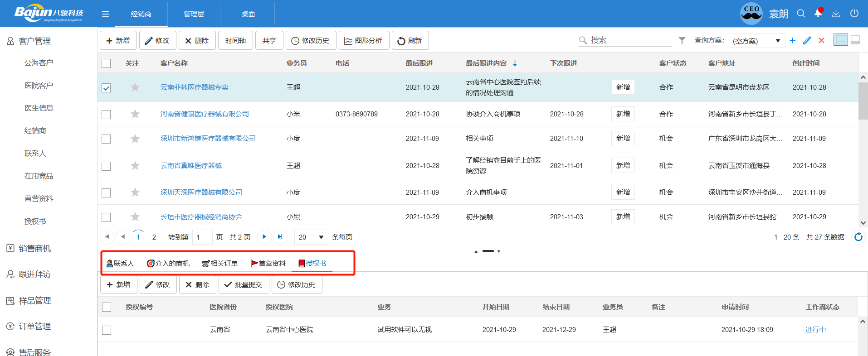Click the red X delete-scheme icon
The image size is (868, 356).
[x=821, y=40]
